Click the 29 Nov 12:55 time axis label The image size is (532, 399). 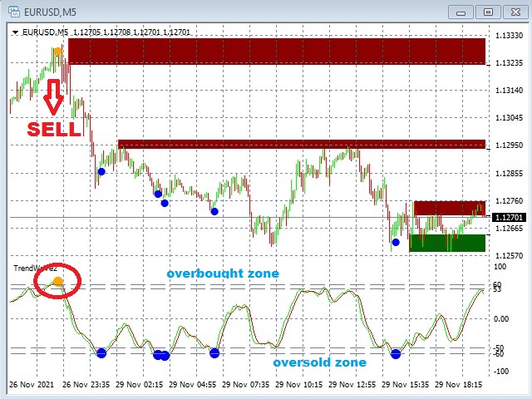[352, 384]
